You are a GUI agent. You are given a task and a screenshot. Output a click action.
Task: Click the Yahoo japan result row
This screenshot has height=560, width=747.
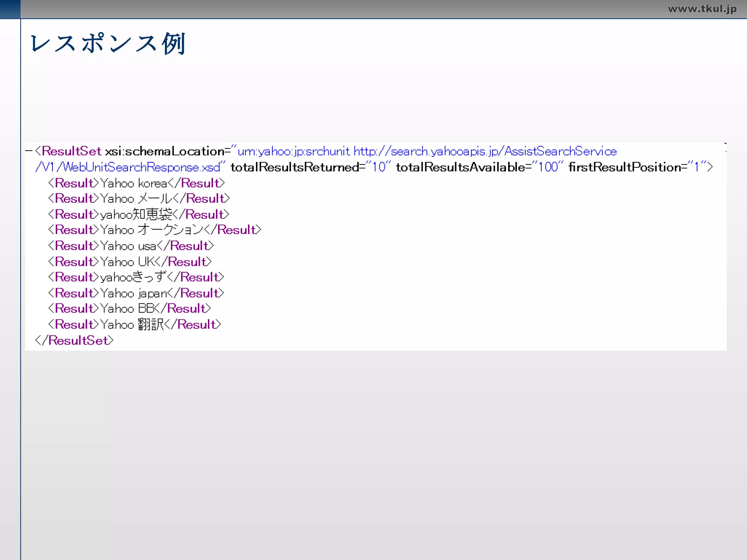[136, 293]
